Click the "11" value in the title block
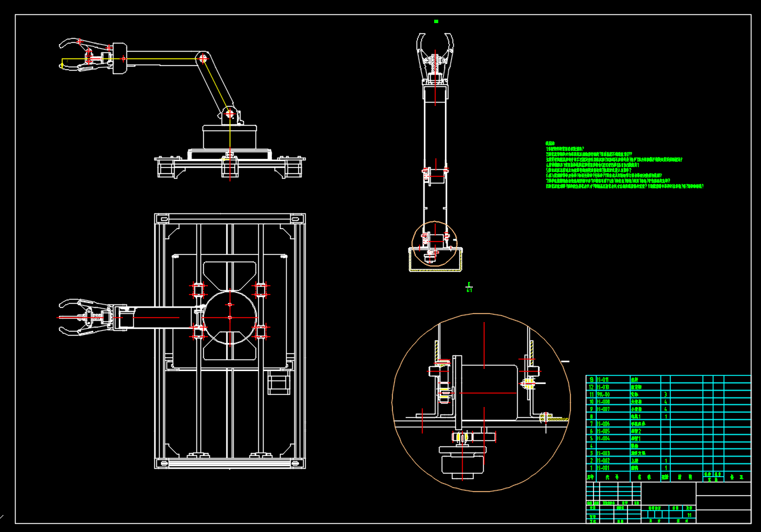The image size is (761, 532). [x=689, y=515]
